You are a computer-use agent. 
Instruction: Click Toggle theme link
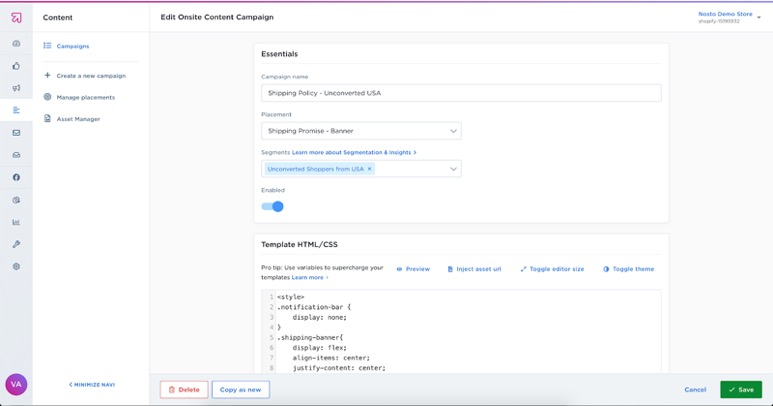coord(633,269)
